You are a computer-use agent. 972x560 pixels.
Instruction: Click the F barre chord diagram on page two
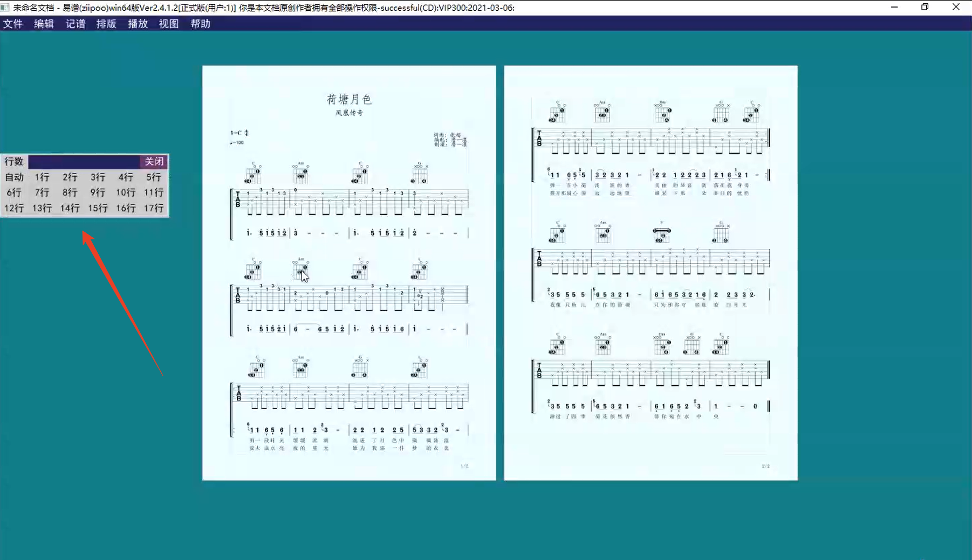click(662, 234)
